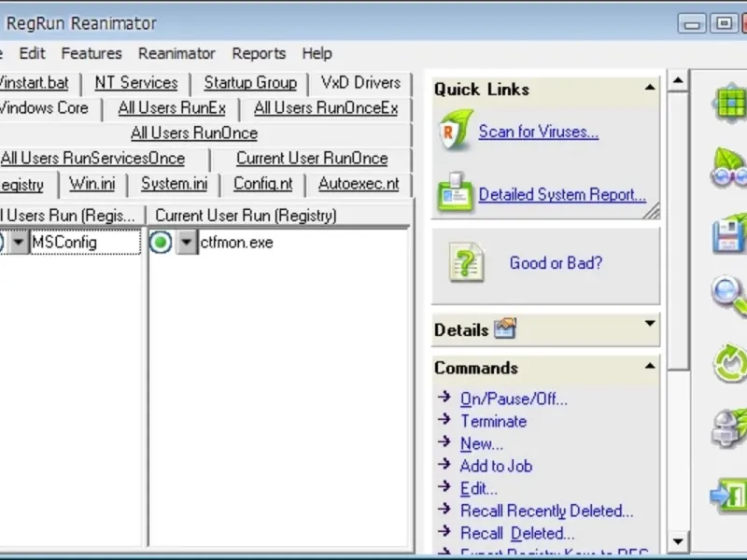Click arrow icon beside Add to Job
The width and height of the screenshot is (747, 560).
[444, 464]
